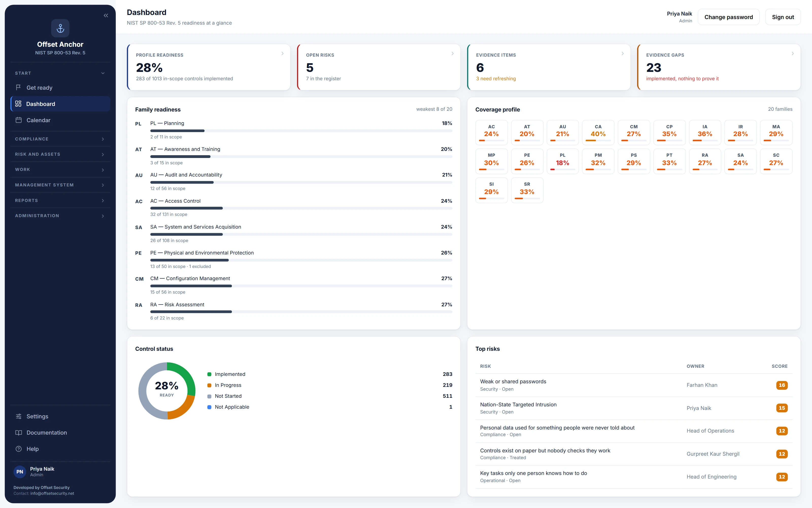812x508 pixels.
Task: Click the AC — Access Control progress bar
Action: pyautogui.click(x=301, y=208)
